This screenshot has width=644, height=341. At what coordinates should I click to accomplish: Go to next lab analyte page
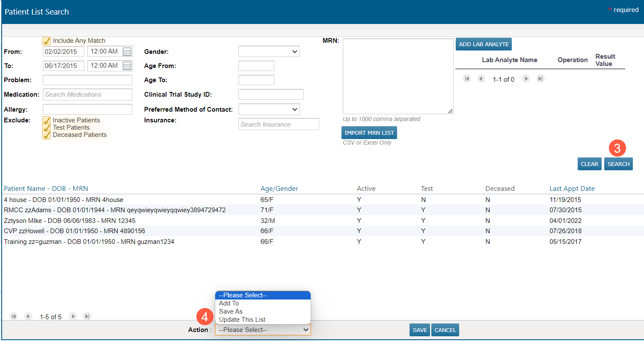point(526,79)
